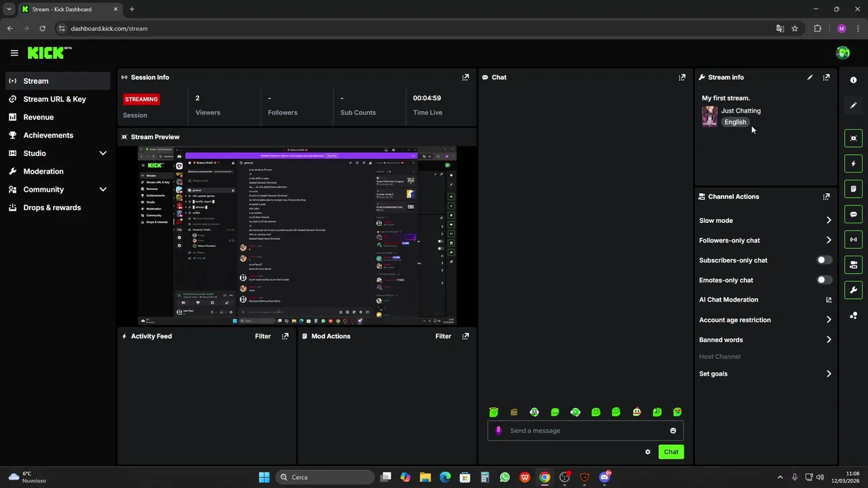Click the info icon in right sidebar
Screen dimensions: 868x488
click(x=854, y=80)
